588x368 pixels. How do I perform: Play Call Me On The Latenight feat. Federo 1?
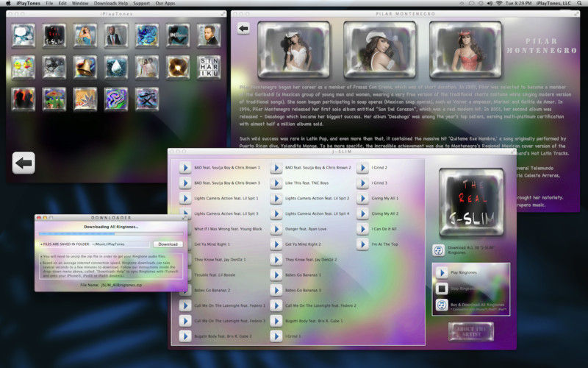[x=185, y=305]
